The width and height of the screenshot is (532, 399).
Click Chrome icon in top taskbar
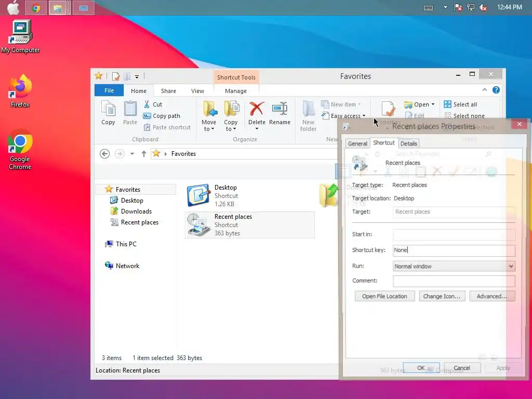[36, 8]
